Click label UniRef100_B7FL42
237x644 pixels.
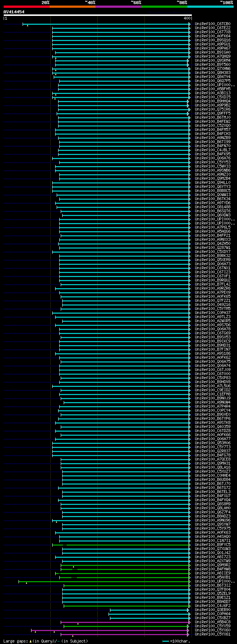tap(213, 284)
